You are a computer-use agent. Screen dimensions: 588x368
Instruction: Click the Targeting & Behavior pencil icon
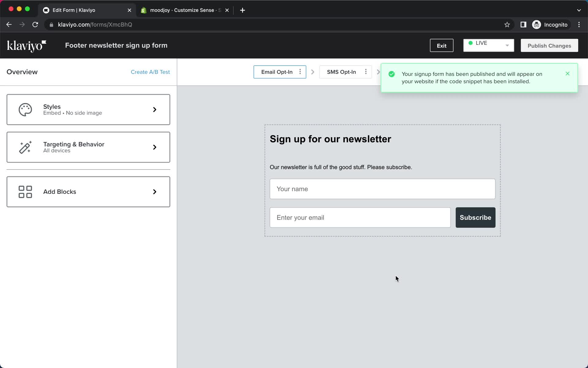point(26,147)
